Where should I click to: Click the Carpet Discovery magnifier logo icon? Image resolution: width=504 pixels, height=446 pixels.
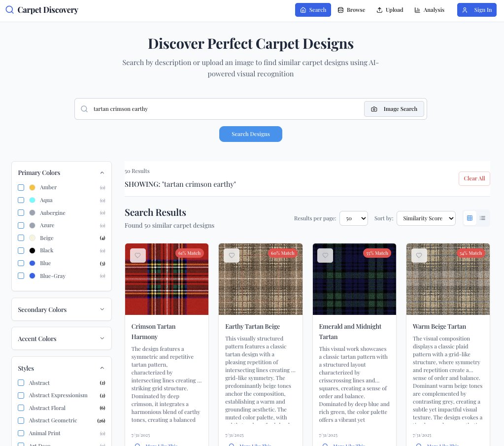click(x=10, y=10)
